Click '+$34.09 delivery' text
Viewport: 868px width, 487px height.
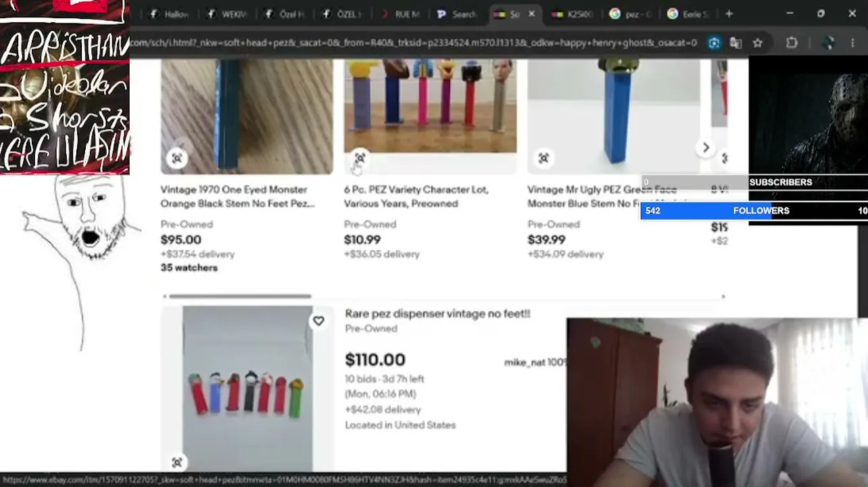[566, 254]
